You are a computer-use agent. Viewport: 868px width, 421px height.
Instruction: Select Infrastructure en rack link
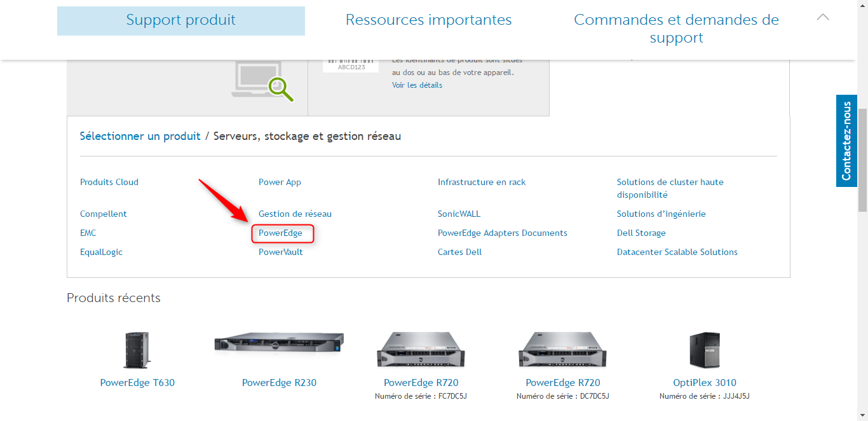pos(482,182)
